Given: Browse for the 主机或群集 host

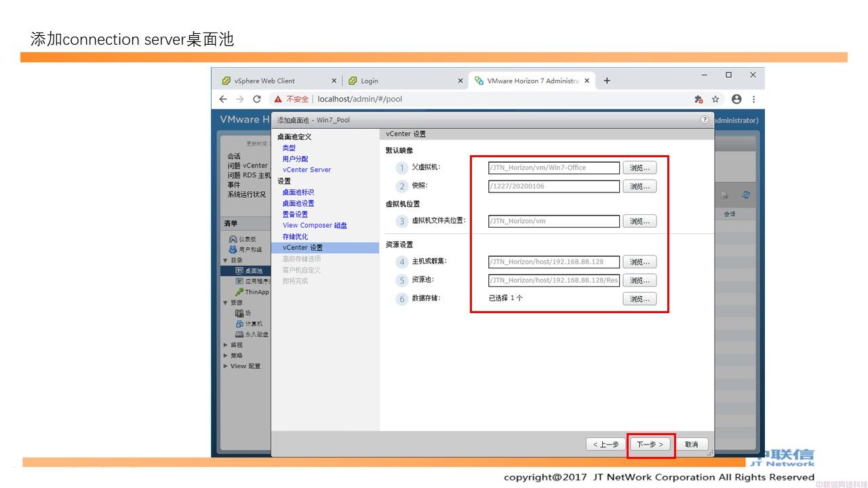Looking at the screenshot, I should click(639, 262).
